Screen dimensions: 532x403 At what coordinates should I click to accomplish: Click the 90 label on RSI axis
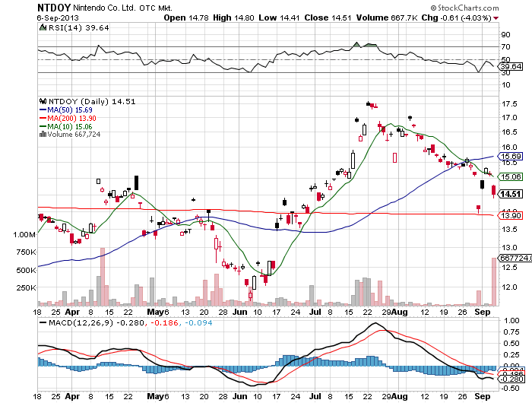click(x=505, y=35)
